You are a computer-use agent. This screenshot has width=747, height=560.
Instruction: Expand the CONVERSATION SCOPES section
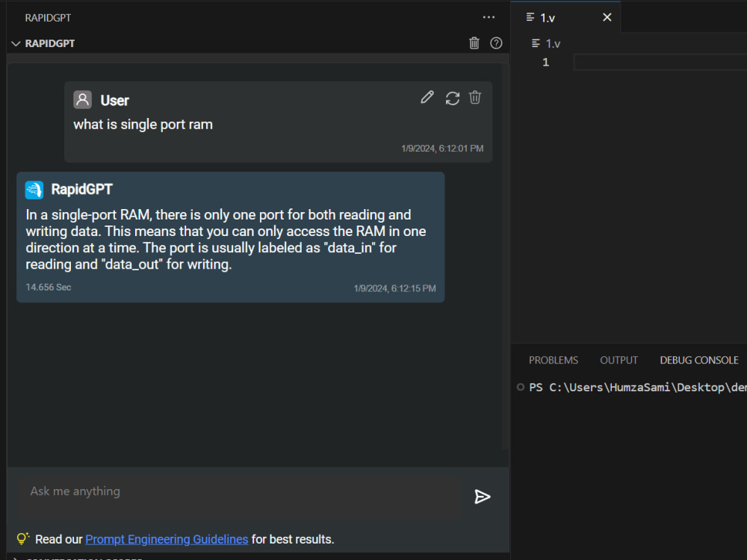click(16, 558)
